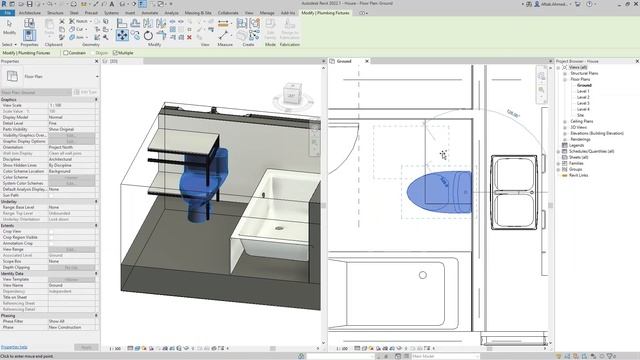Toggle the Crop View checkbox
The width and height of the screenshot is (640, 360).
click(x=51, y=231)
